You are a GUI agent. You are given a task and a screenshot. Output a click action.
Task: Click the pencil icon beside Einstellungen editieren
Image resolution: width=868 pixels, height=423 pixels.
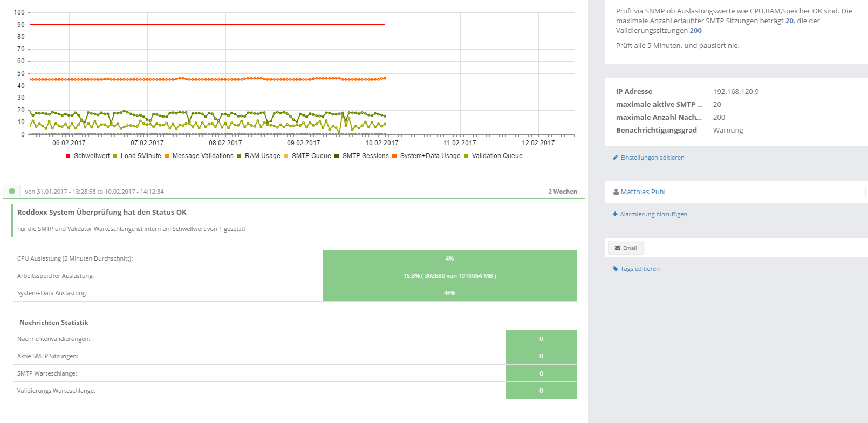click(x=615, y=158)
